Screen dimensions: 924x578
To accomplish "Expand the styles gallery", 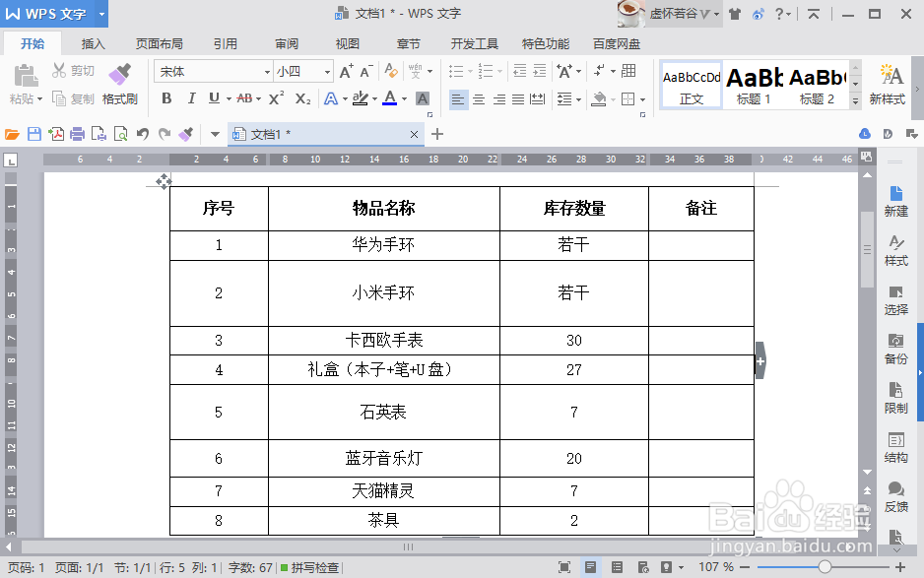I will 855,102.
